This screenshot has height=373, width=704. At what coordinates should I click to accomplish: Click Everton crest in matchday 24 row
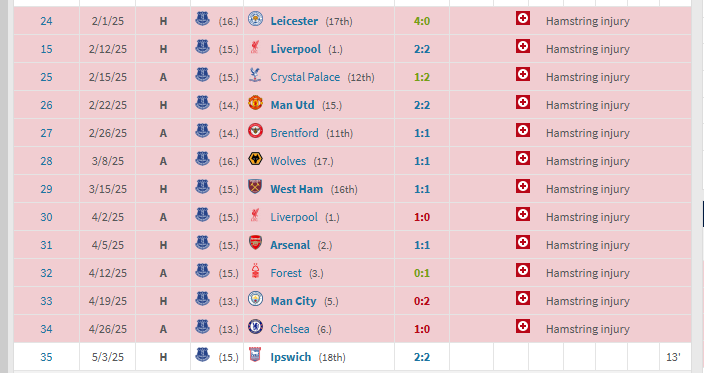[x=202, y=19]
